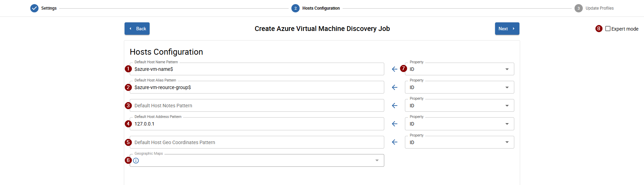Screen dimensions: 644x185
Task: Click the arrow next to Host Address Pattern
Action: click(395, 124)
